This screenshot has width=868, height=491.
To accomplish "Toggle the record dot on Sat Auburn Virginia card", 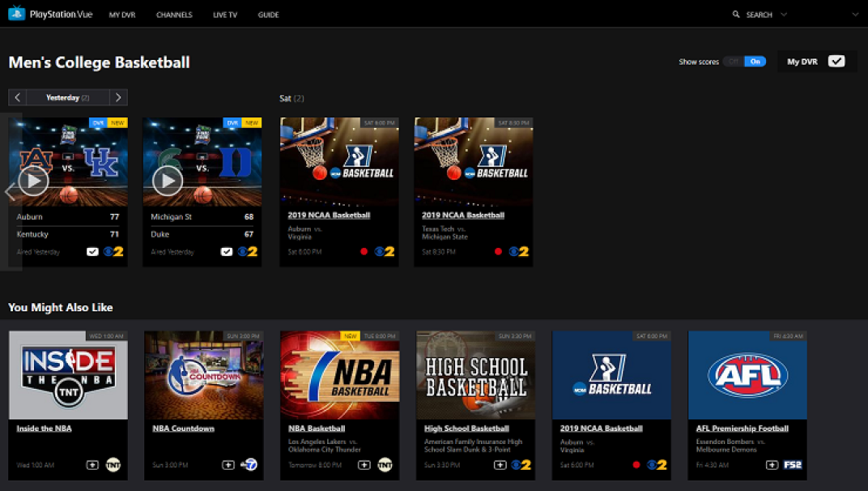I will 364,252.
